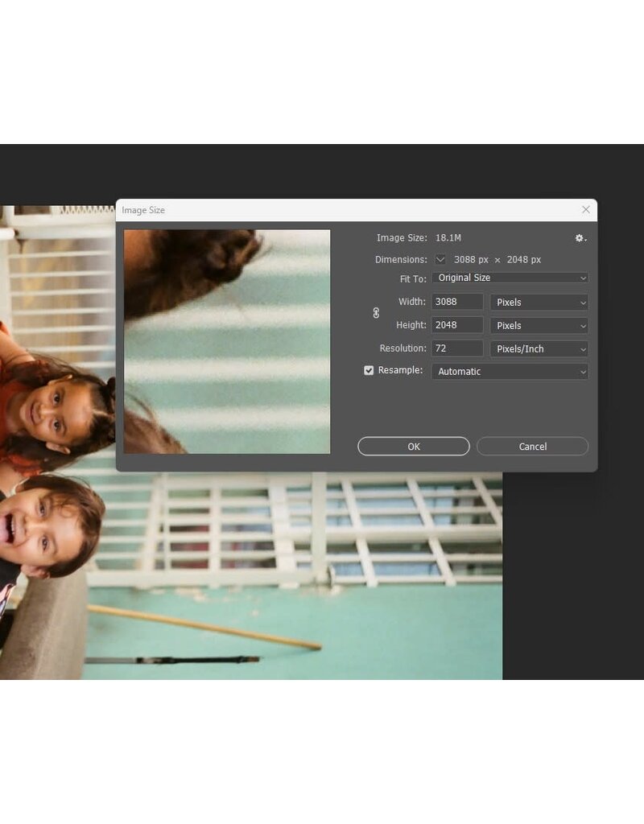Click the Width field showing 3088
The height and width of the screenshot is (824, 644).
click(x=457, y=303)
